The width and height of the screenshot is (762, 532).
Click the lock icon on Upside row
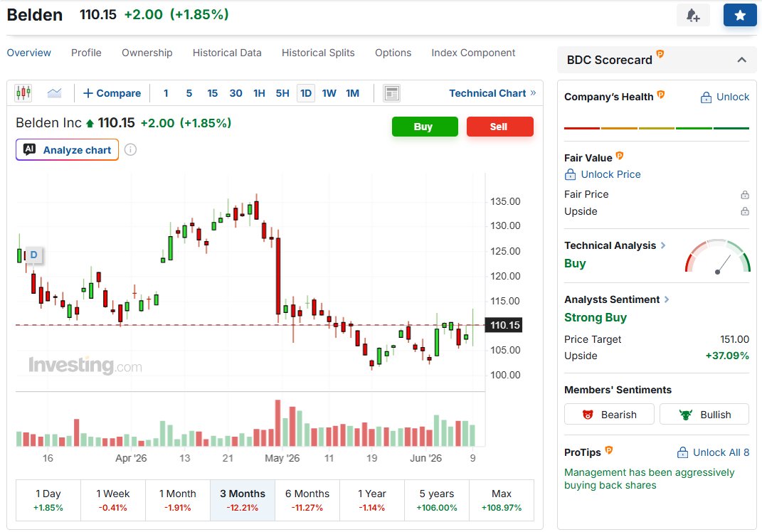tap(744, 211)
